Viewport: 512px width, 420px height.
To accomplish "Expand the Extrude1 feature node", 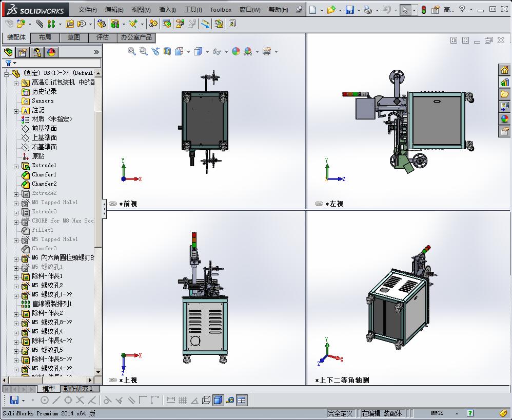I will pyautogui.click(x=16, y=166).
